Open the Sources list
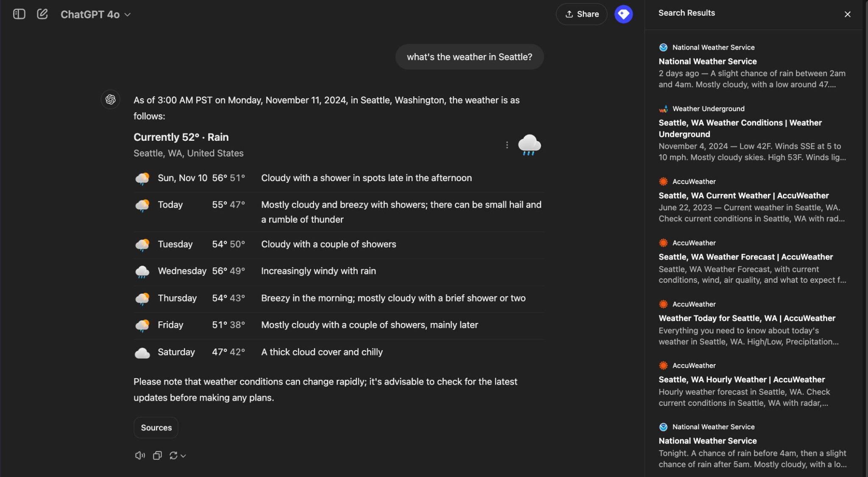The height and width of the screenshot is (477, 868). click(x=156, y=427)
